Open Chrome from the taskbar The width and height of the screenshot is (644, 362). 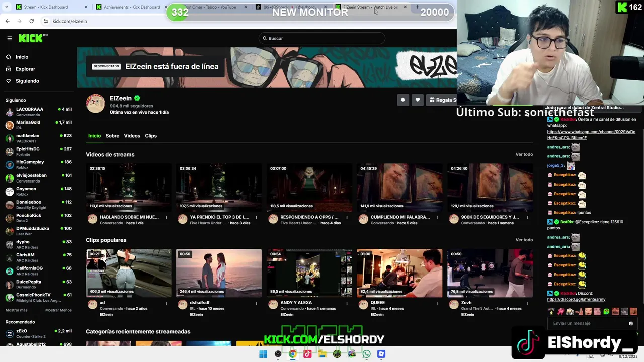292,354
